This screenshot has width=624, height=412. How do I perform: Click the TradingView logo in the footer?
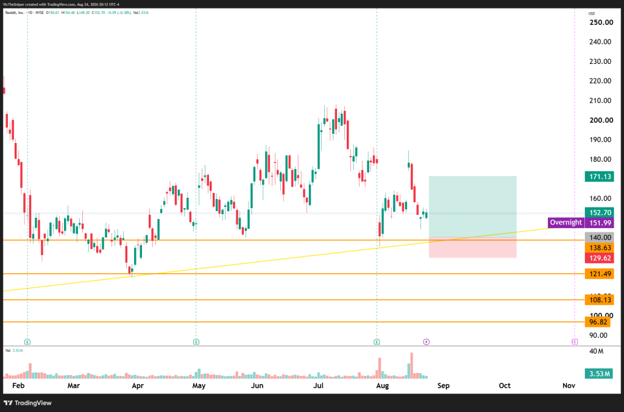27,403
